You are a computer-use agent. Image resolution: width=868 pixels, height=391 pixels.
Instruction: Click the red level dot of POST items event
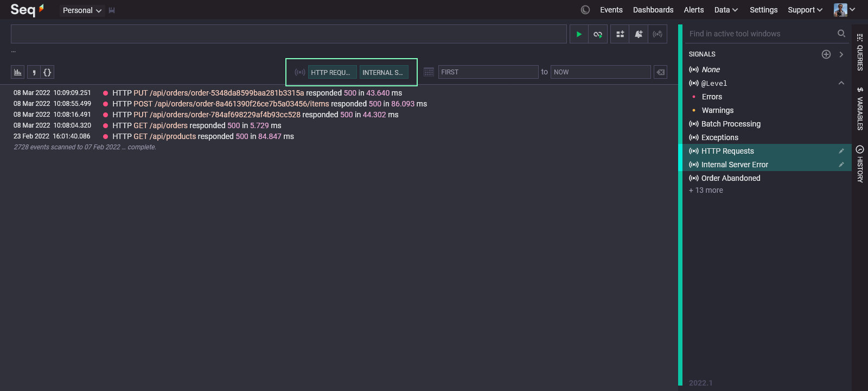pos(105,104)
